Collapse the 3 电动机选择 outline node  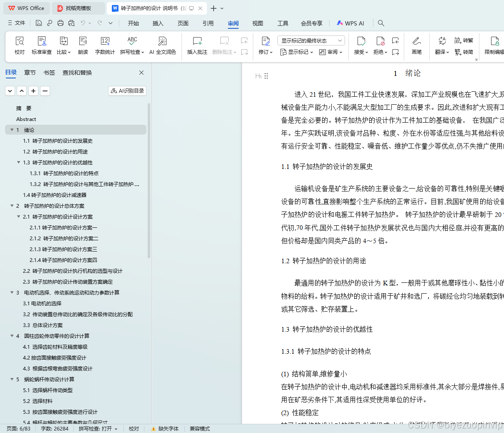[x=12, y=292]
